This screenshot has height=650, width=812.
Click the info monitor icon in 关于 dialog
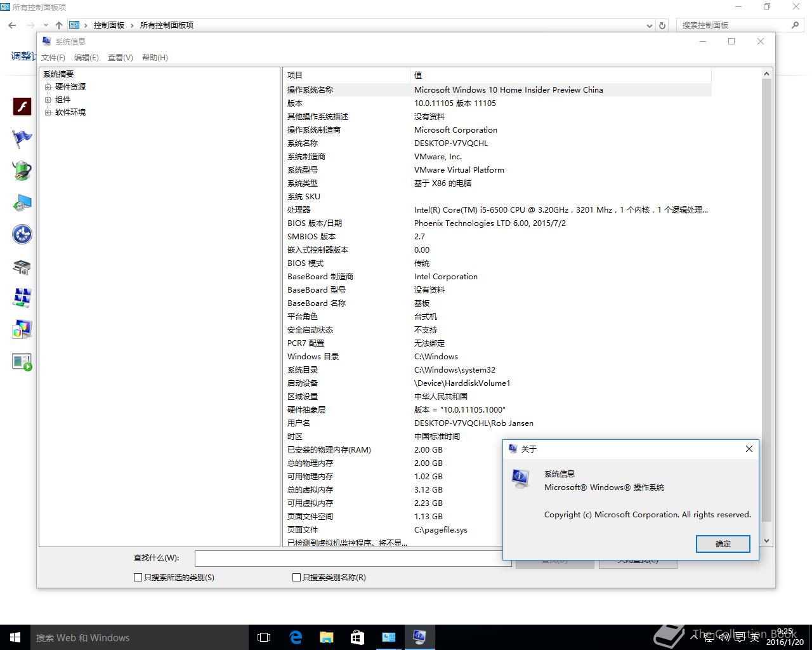tap(521, 478)
